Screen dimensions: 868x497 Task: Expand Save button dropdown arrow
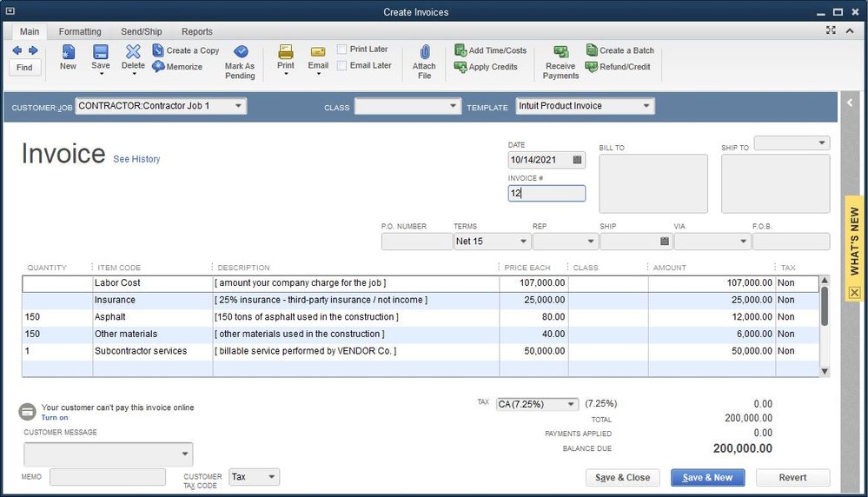[101, 74]
